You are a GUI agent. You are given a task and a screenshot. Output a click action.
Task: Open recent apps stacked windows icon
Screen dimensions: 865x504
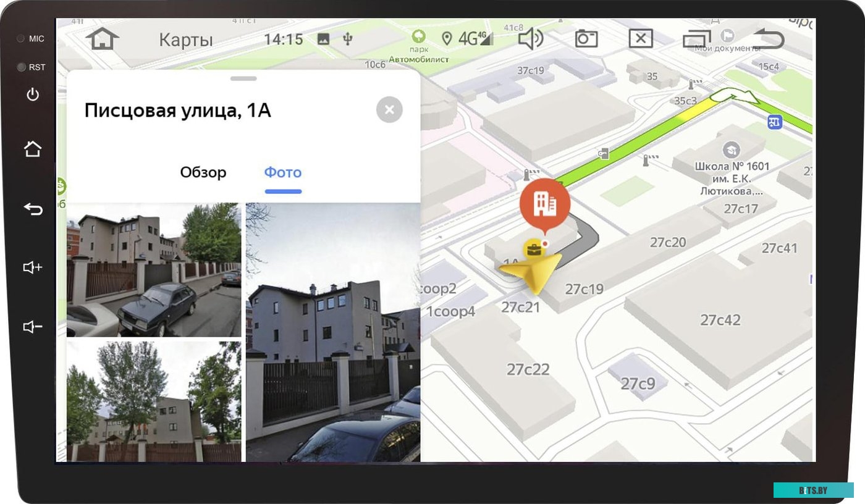tap(696, 39)
